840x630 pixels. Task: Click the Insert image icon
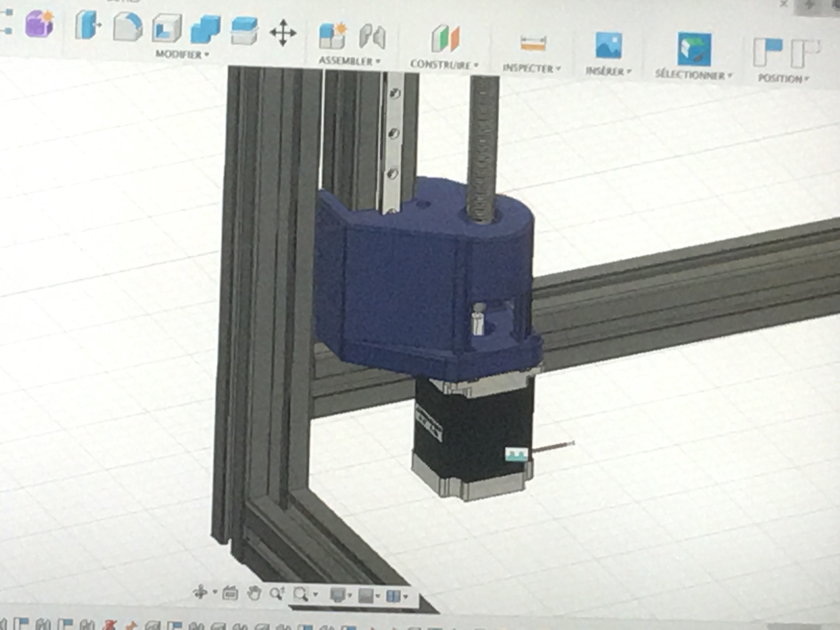tap(608, 45)
